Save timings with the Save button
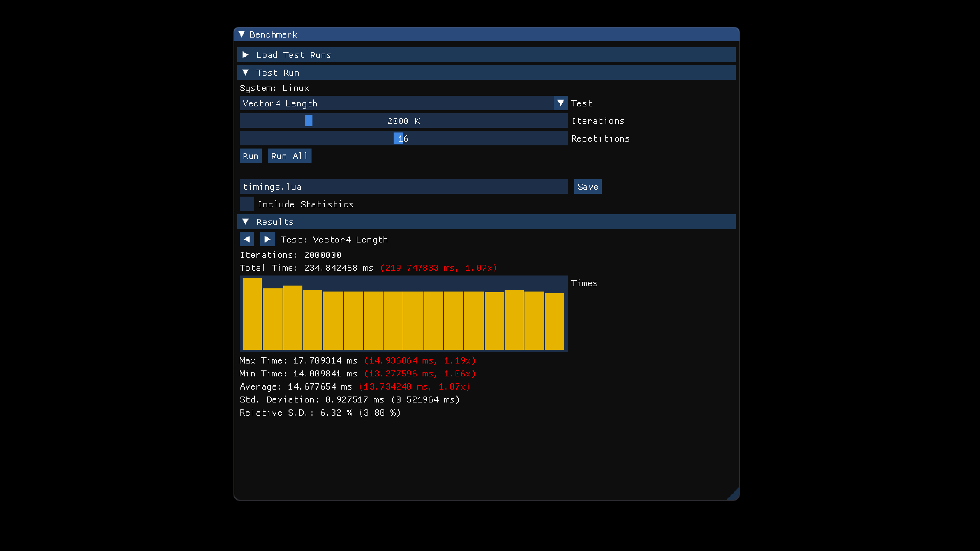 click(x=587, y=187)
